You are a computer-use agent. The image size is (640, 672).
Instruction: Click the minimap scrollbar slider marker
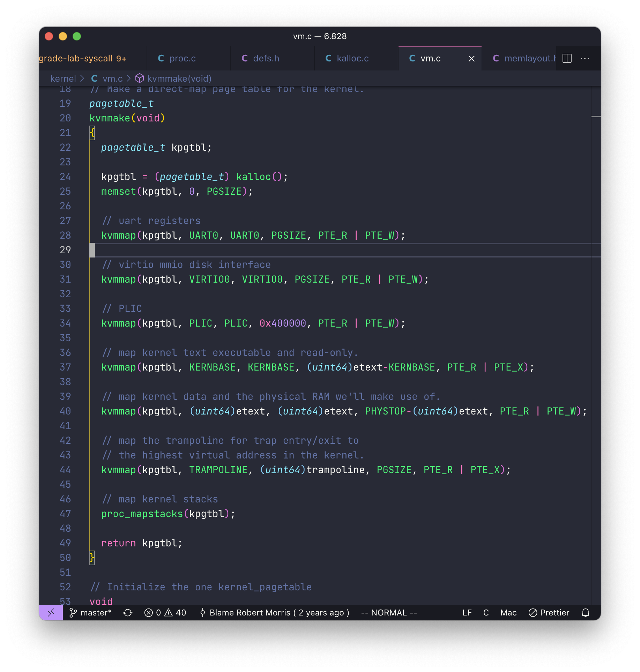[x=596, y=117]
